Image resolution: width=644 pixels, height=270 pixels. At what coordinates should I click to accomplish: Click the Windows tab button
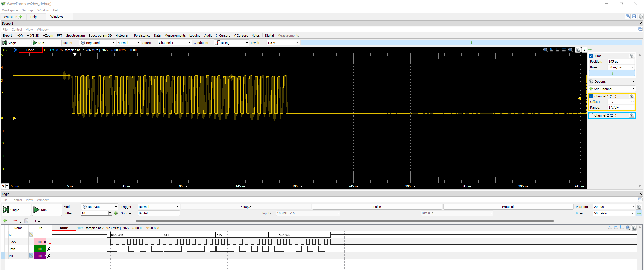point(57,17)
